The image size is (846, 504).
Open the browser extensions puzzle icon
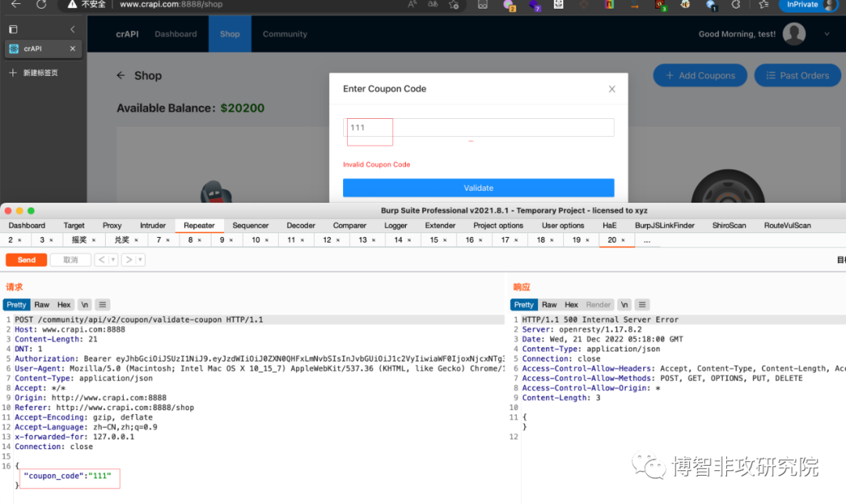736,5
